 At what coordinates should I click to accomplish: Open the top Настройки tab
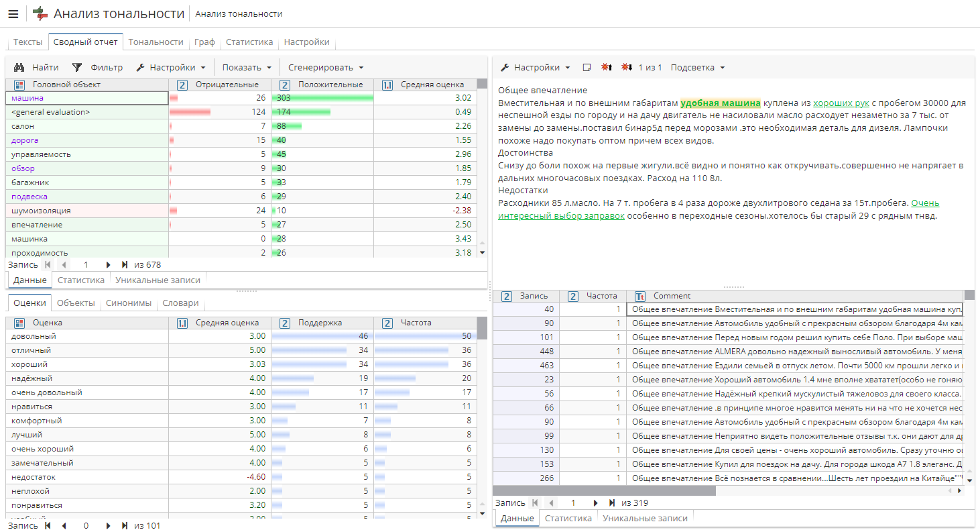point(306,42)
